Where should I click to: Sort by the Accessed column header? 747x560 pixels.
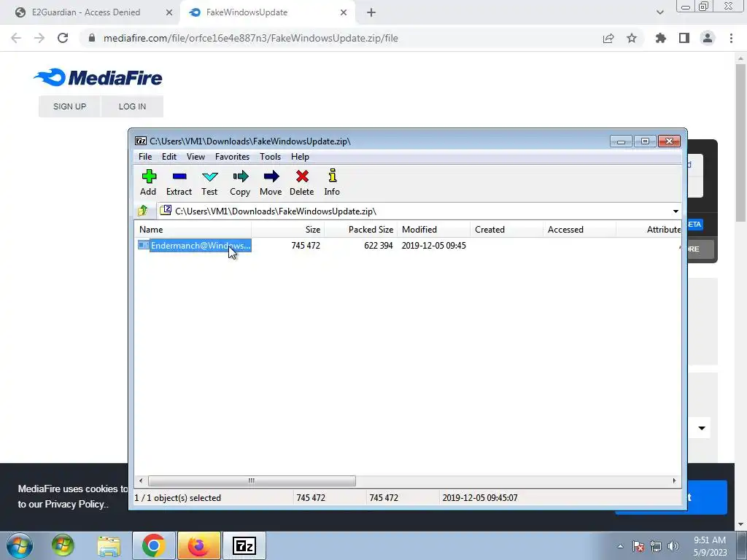[579, 230]
